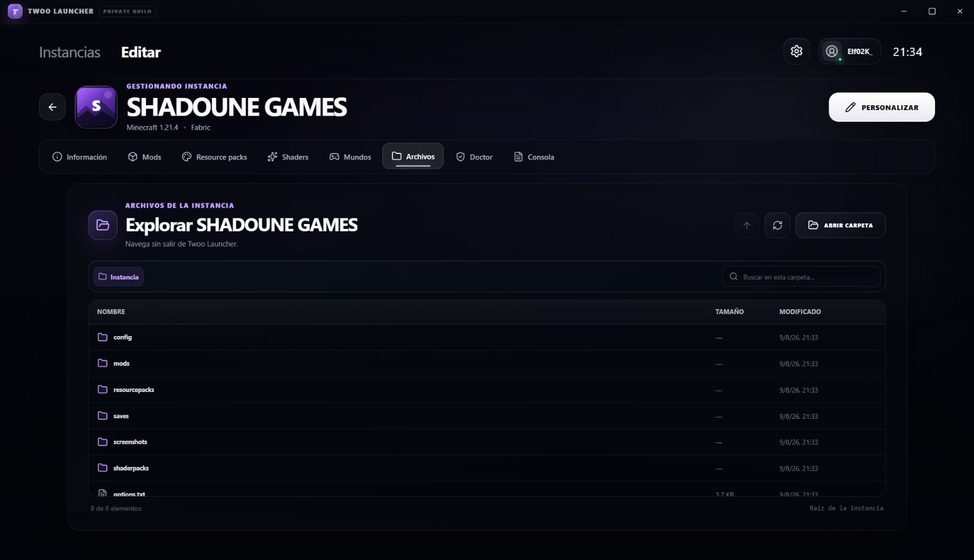Switch to the Shaders tab

coord(288,157)
